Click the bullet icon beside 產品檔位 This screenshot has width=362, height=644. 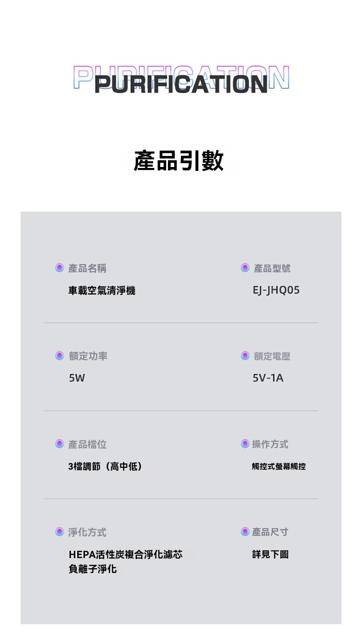pyautogui.click(x=59, y=444)
